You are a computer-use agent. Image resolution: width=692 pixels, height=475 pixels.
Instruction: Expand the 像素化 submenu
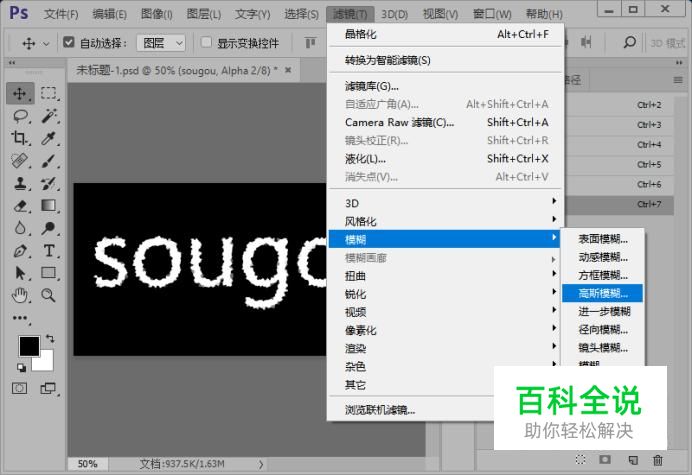pyautogui.click(x=446, y=330)
